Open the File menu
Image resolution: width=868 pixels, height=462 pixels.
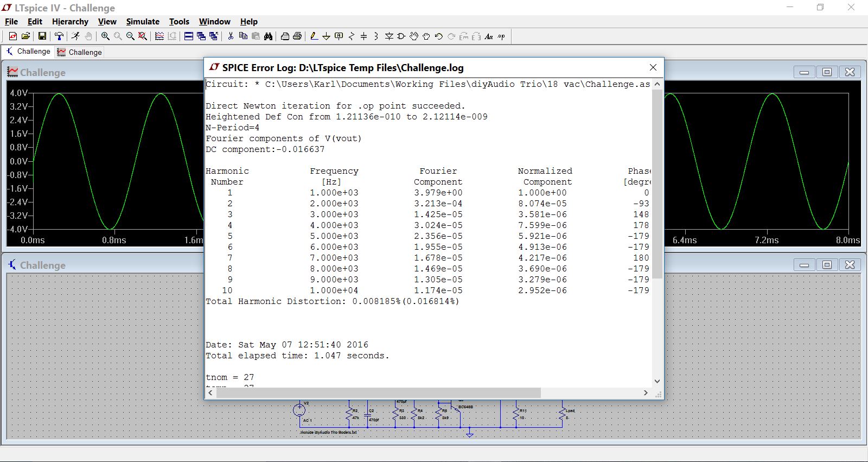(11, 22)
